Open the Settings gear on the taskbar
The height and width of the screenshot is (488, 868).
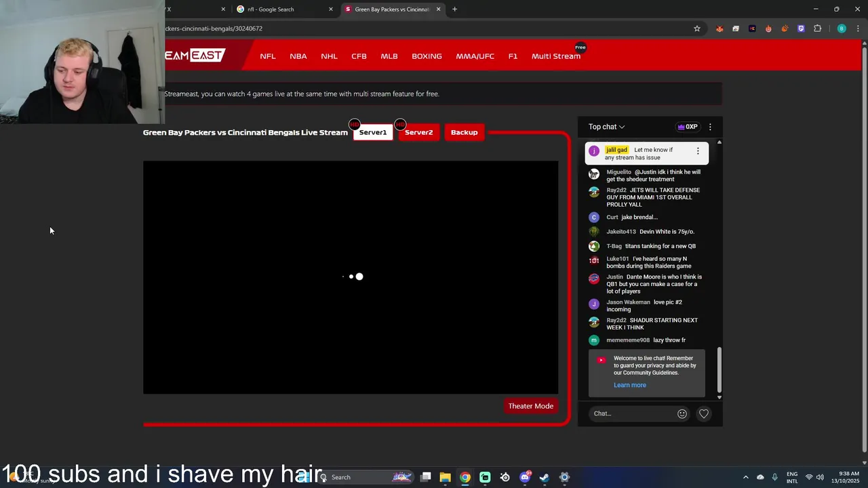pos(564,477)
